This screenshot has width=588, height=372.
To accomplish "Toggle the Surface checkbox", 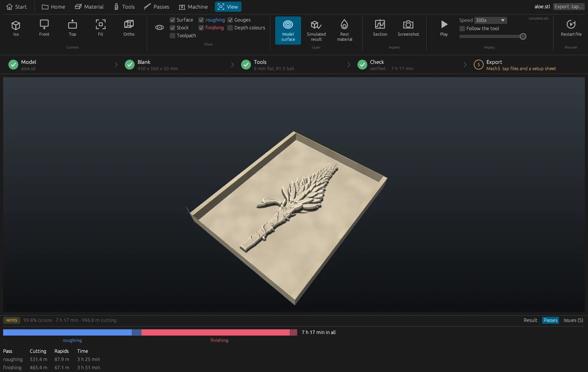I will click(172, 20).
